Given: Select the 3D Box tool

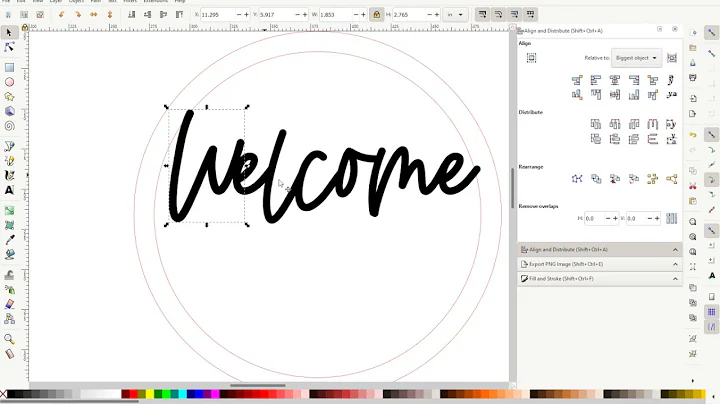Looking at the screenshot, I should point(9,111).
